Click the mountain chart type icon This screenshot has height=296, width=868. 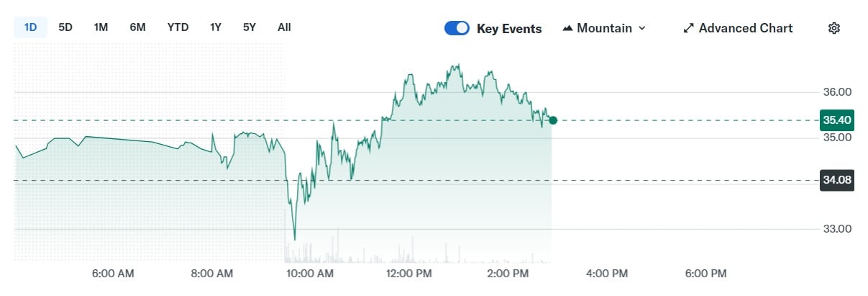tap(567, 28)
